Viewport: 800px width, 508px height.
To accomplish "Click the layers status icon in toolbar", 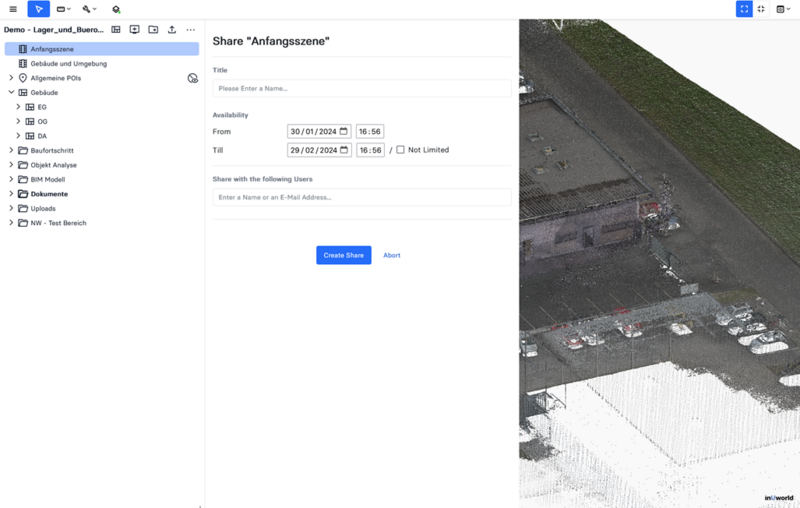I will [x=116, y=9].
